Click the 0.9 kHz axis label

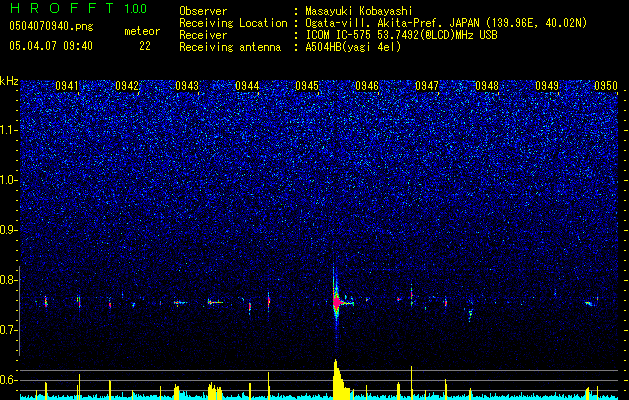(9, 230)
